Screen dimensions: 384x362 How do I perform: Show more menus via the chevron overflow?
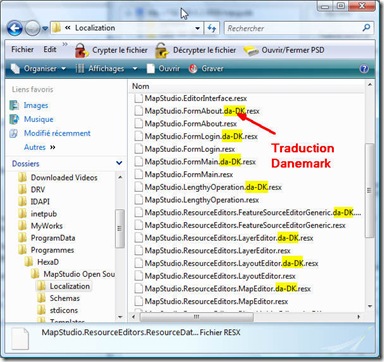click(65, 44)
